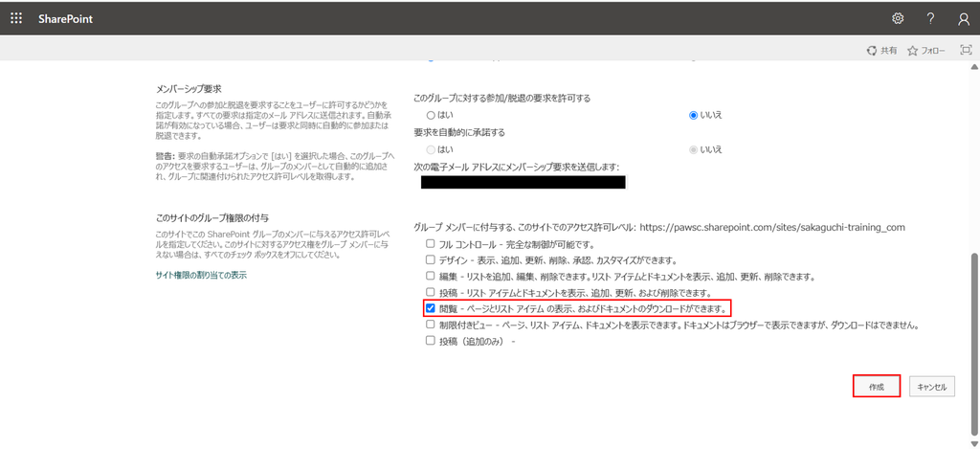Screen dimensions: 980x449
Task: Check the 投稿 list items permission checkbox
Action: click(430, 292)
